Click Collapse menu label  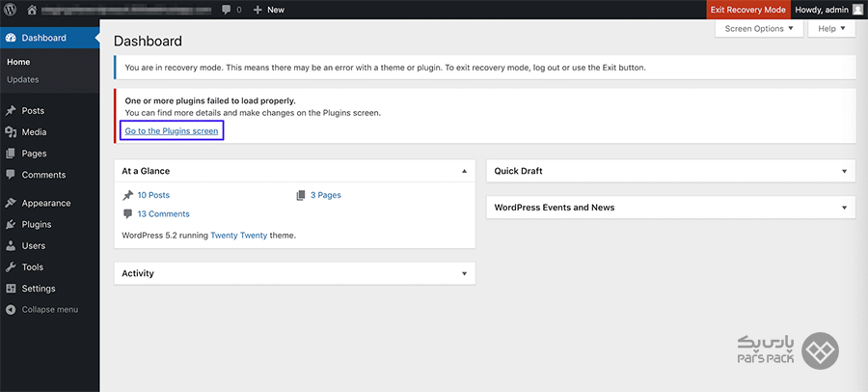tap(50, 309)
